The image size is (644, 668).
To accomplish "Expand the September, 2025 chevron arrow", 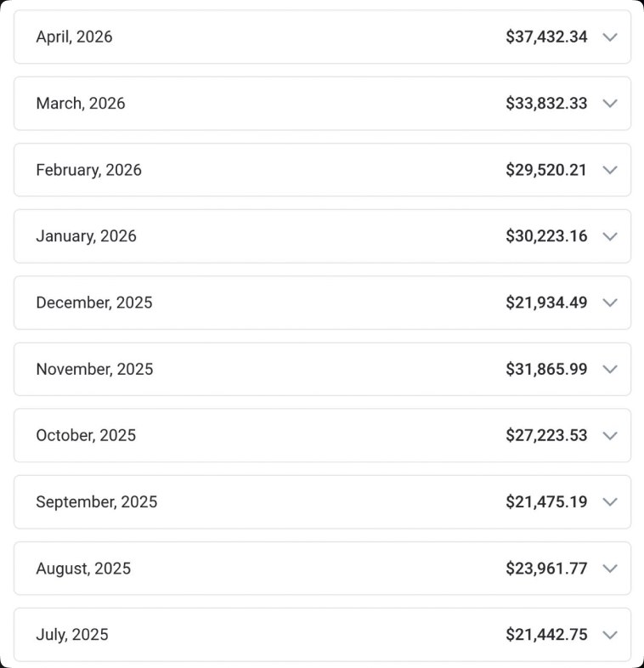I will [x=610, y=502].
